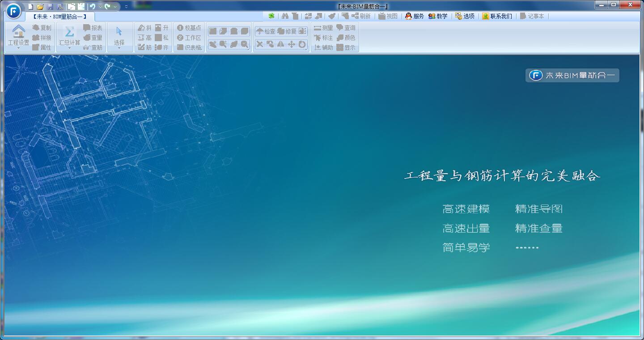Open the 报表 reports button
Image resolution: width=644 pixels, height=340 pixels.
(93, 28)
